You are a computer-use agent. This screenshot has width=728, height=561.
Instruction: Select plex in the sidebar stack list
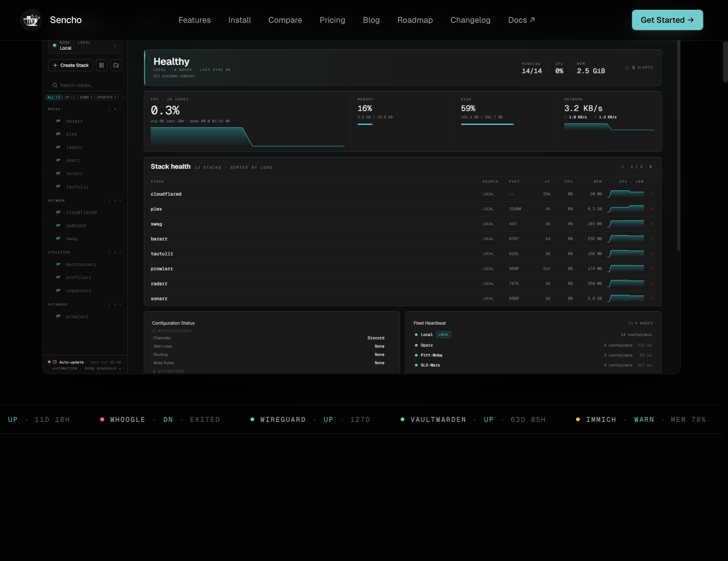point(72,134)
